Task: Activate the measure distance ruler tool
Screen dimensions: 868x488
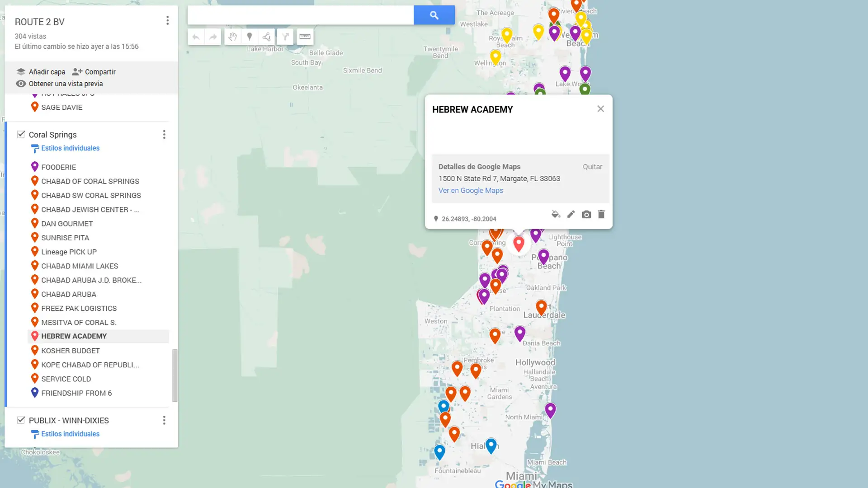Action: click(x=305, y=37)
